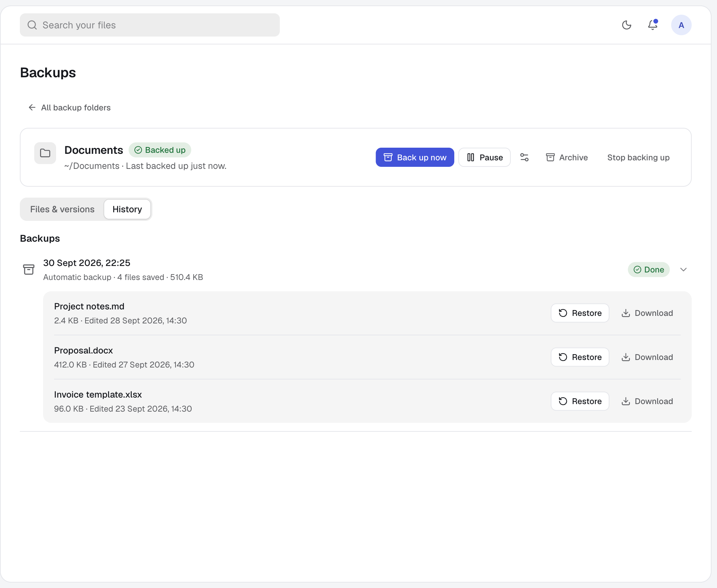The width and height of the screenshot is (717, 588).
Task: Pause the Documents backup
Action: click(485, 157)
